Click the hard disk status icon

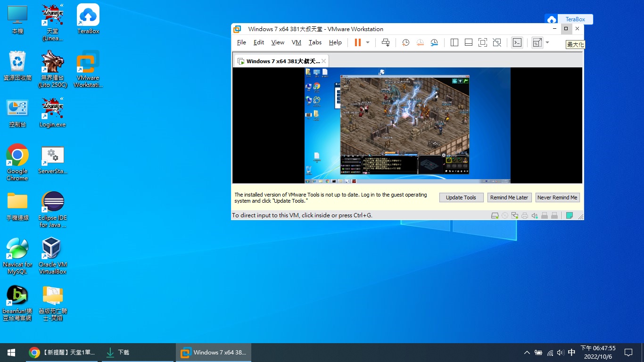point(495,215)
